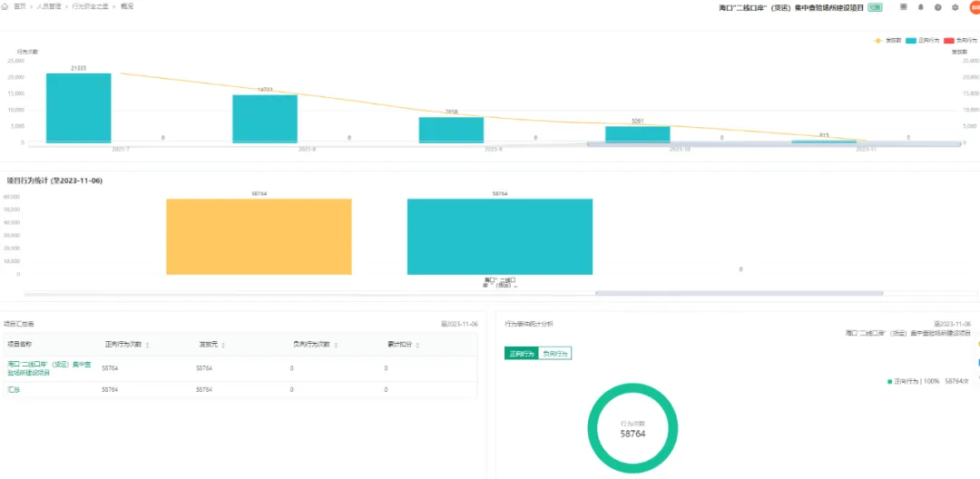Click the green 切换 project switch tag
The height and width of the screenshot is (479, 980).
(x=875, y=7)
